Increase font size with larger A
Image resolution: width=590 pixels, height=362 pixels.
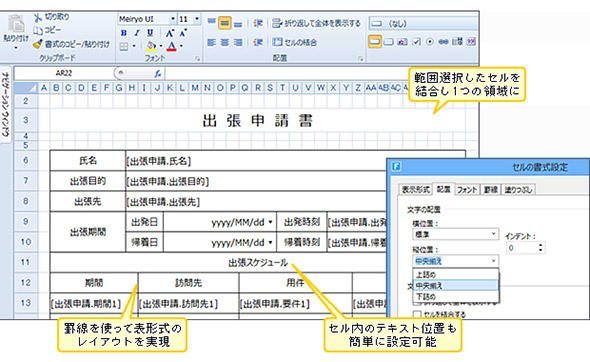170,33
